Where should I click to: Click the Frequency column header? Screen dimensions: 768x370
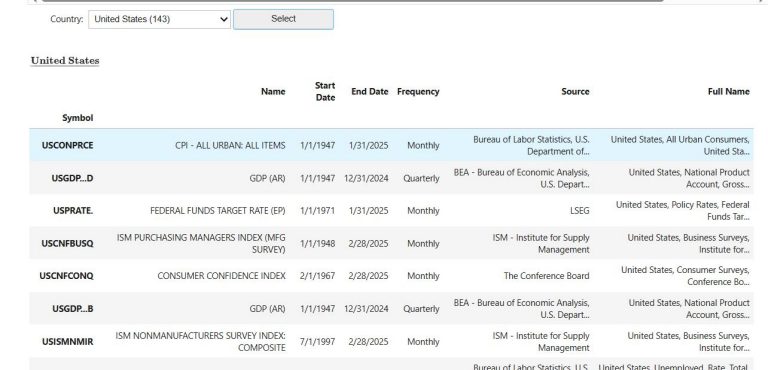click(x=418, y=91)
